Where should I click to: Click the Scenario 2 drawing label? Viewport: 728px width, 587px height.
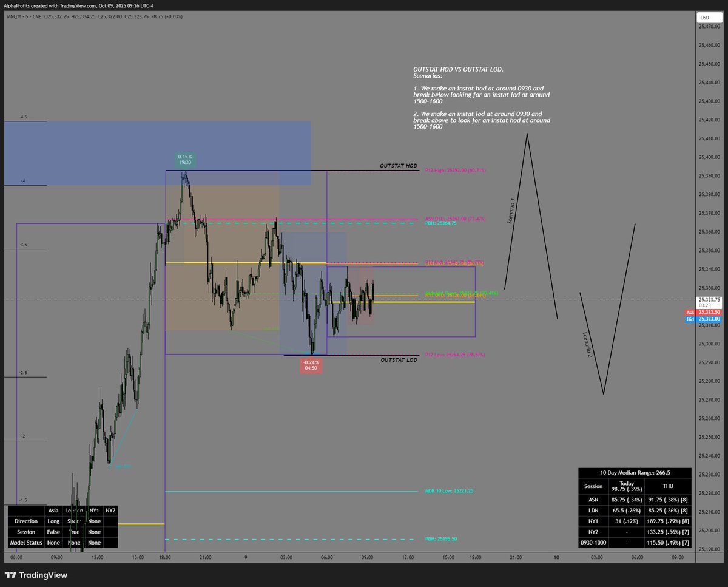(x=587, y=344)
